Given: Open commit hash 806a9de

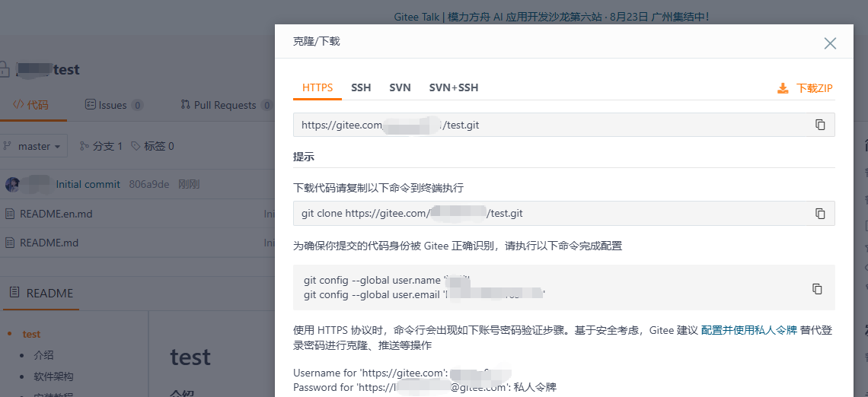Looking at the screenshot, I should (149, 184).
